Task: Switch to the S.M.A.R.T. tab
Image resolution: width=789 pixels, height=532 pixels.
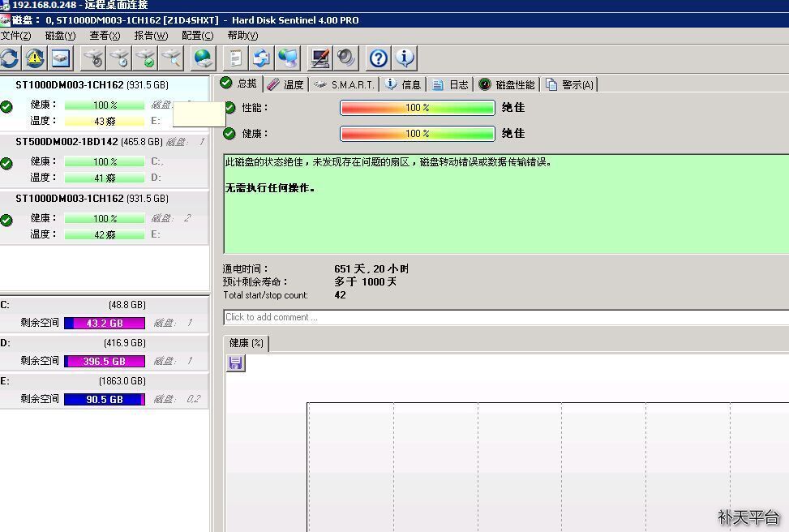Action: coord(344,85)
